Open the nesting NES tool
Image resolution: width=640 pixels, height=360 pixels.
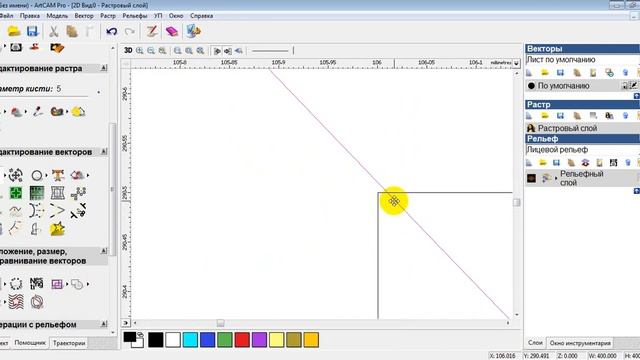[36, 284]
